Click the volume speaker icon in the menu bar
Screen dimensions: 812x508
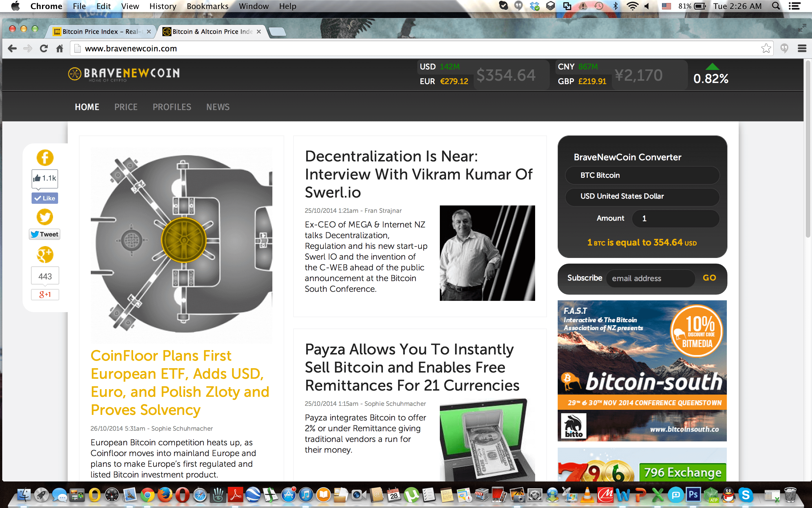(647, 6)
